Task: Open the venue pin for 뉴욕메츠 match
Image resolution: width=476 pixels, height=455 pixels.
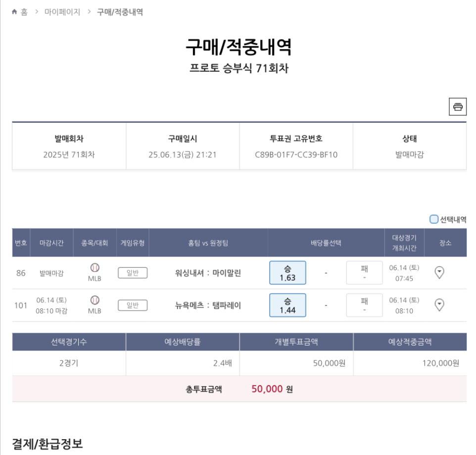Action: point(439,305)
